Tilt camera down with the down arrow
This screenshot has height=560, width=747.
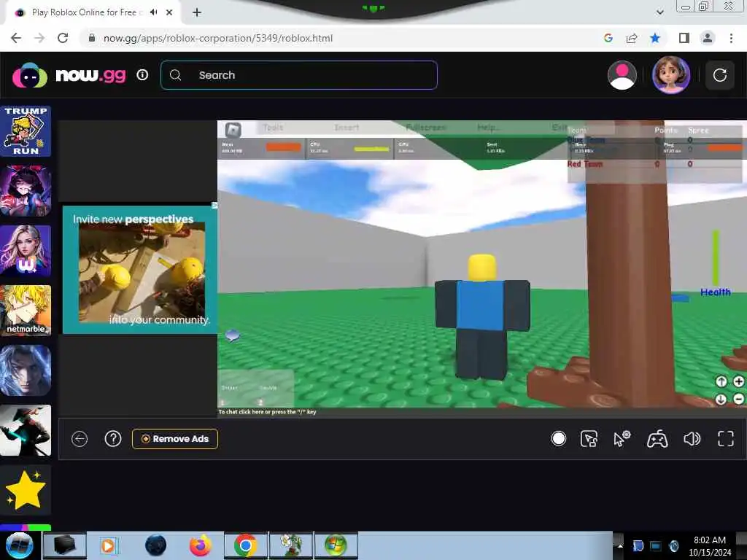coord(721,399)
